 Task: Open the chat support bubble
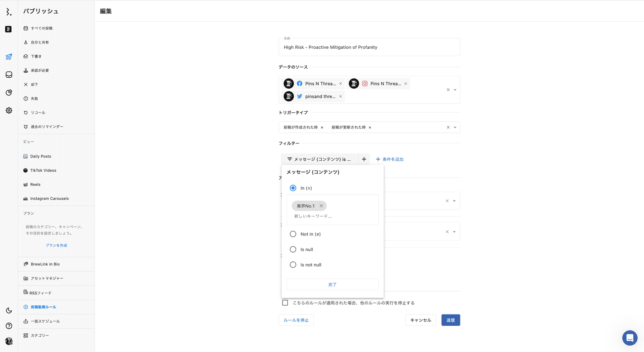(x=630, y=338)
